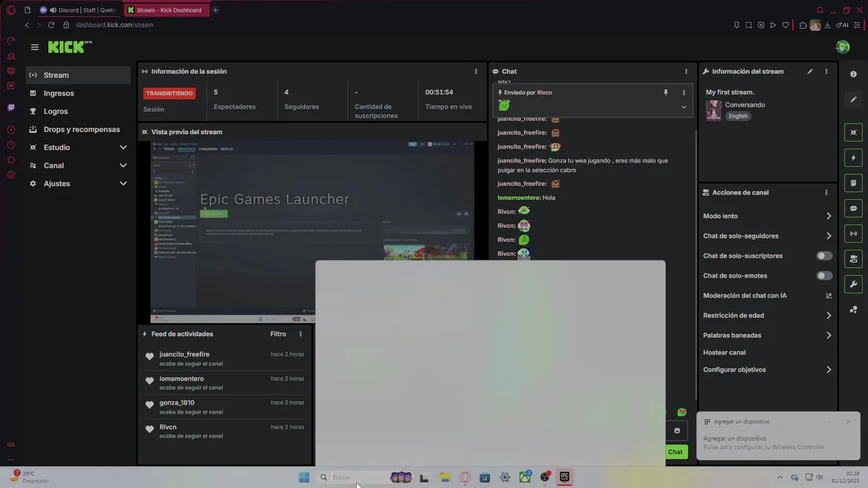868x488 pixels.
Task: Open the Kick hamburger menu
Action: click(x=35, y=47)
